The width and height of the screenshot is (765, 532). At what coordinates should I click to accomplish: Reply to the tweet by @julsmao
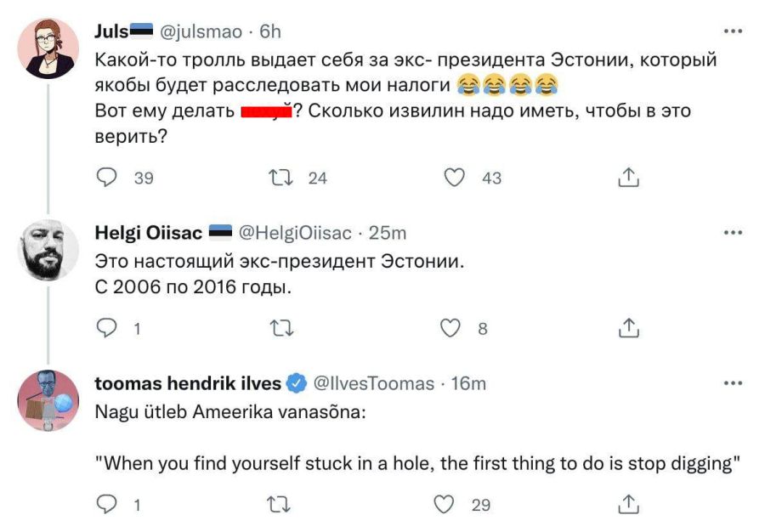[x=105, y=177]
